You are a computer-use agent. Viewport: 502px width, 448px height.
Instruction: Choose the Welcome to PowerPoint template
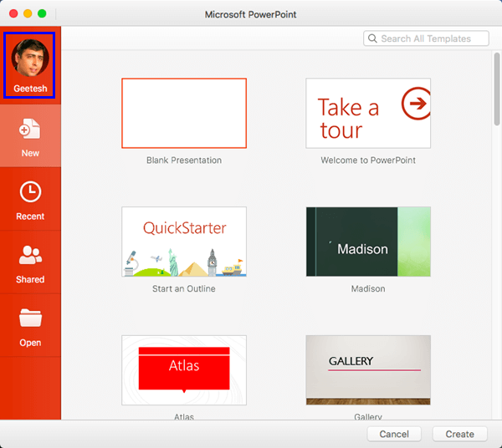368,113
